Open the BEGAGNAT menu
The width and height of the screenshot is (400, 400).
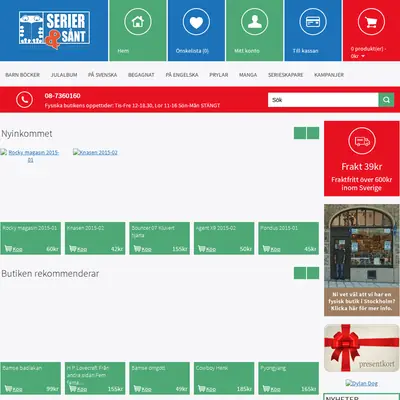[x=141, y=75]
